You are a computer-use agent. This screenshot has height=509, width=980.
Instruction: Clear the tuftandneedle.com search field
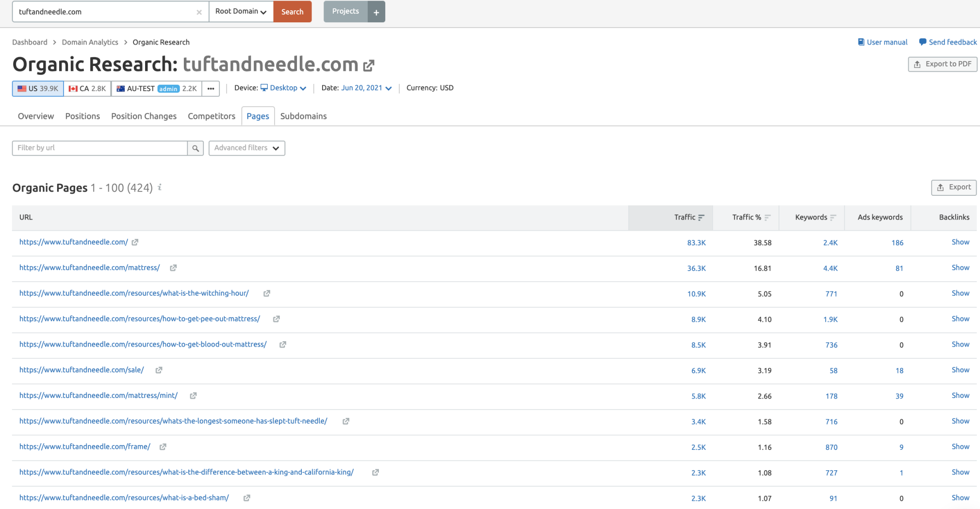pyautogui.click(x=199, y=12)
